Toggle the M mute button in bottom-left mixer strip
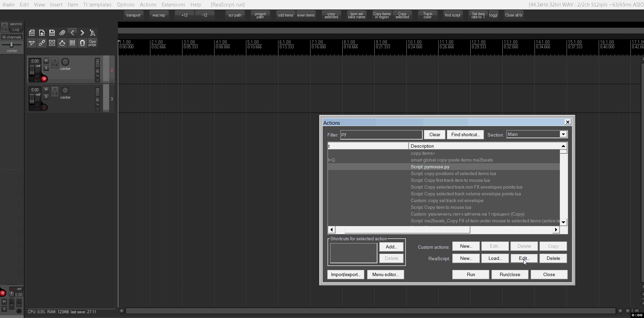This screenshot has height=318, width=644. 4,301
